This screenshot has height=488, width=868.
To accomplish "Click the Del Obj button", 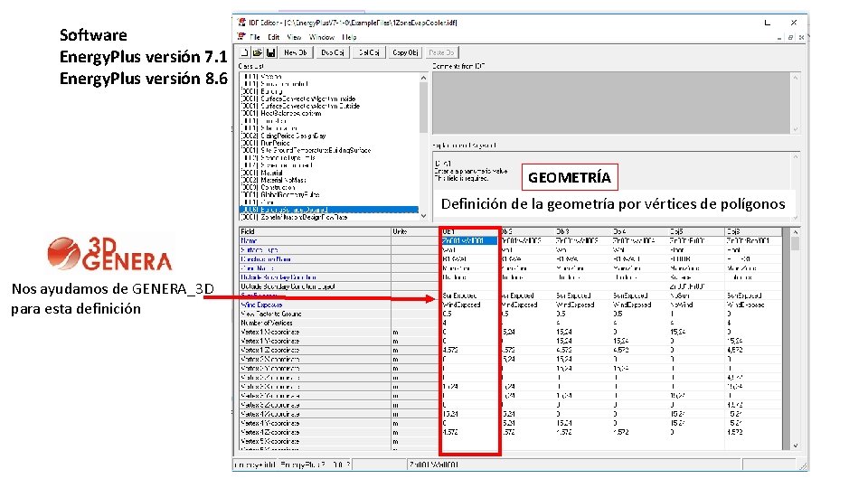I will pyautogui.click(x=369, y=52).
